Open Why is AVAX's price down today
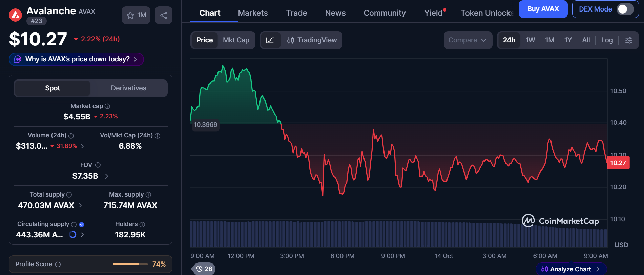The height and width of the screenshot is (275, 644). click(x=77, y=60)
